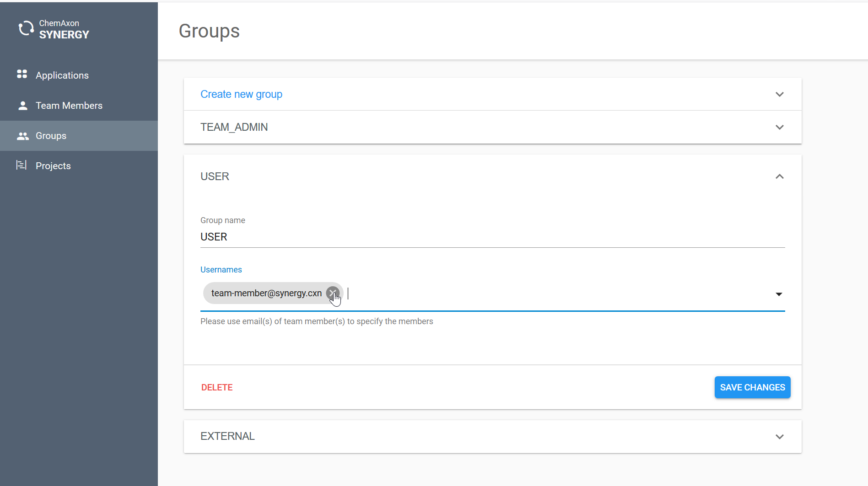Click the Groups people icon
This screenshot has width=868, height=486.
point(22,136)
